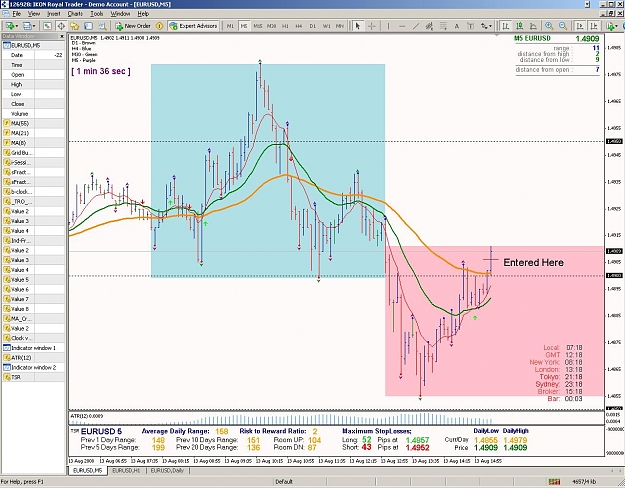Select 'Indicator window 1' row
Viewport: 625px width, 488px height.
tap(33, 348)
